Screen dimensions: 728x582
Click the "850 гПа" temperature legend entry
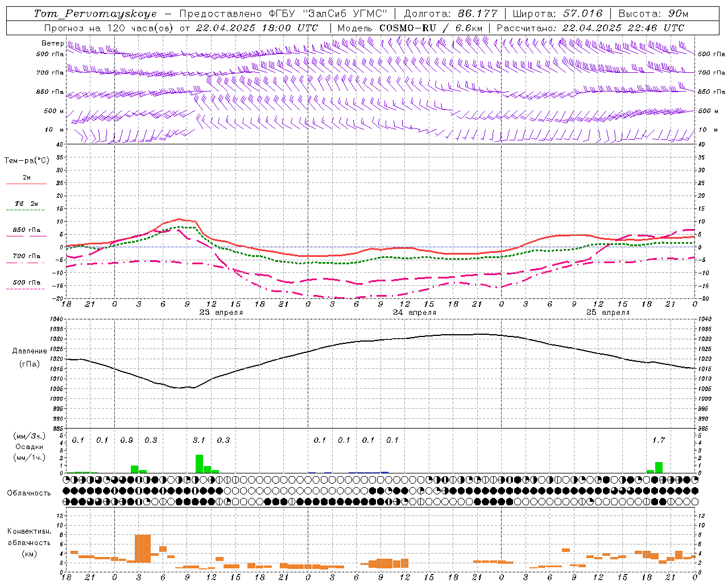pyautogui.click(x=26, y=230)
